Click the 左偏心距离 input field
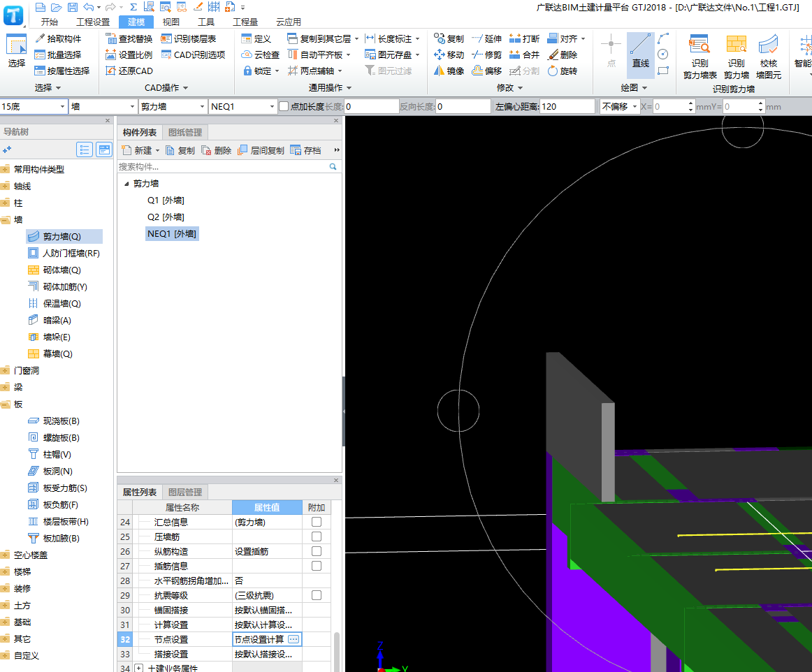Viewport: 812px width, 672px height. [567, 107]
